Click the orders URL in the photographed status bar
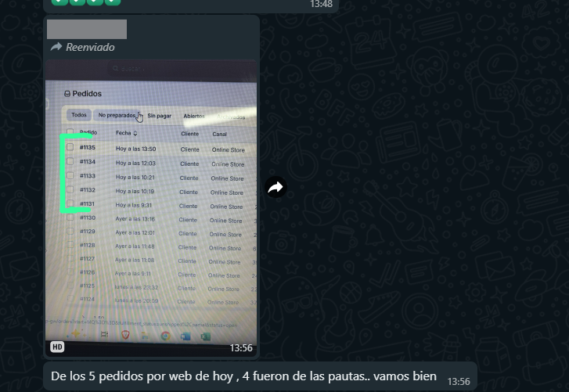 [x=142, y=323]
